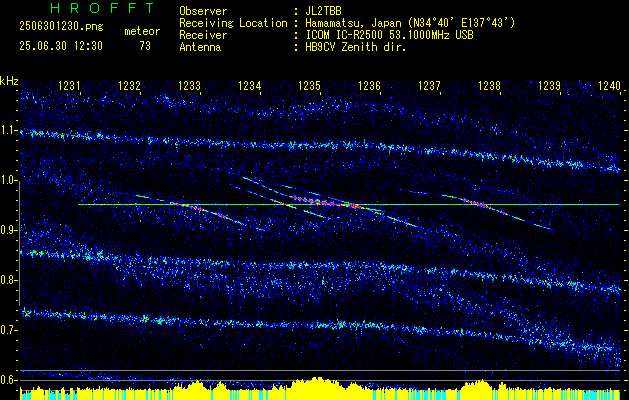Click the green horizontal carrier line

tap(349, 205)
